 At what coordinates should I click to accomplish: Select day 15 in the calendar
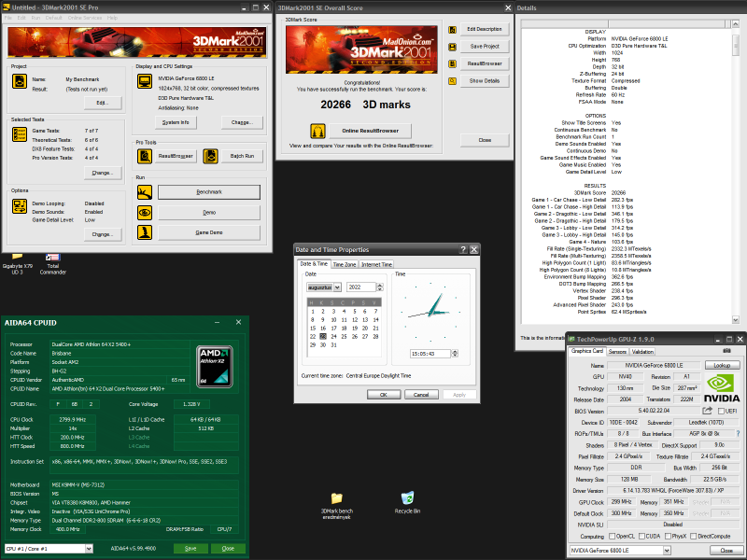[x=313, y=329]
